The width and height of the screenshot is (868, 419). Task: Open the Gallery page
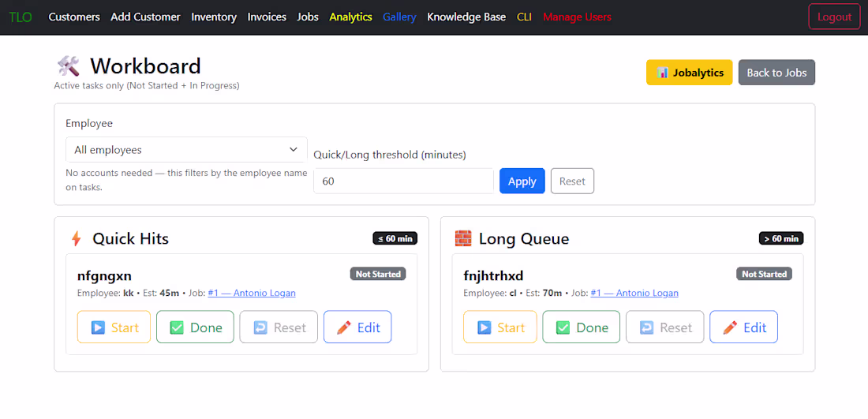tap(400, 17)
